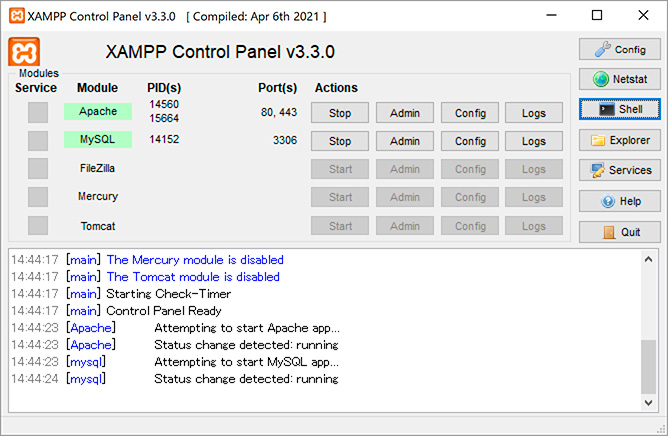Open Netstat with the globe icon
This screenshot has height=436, width=668.
click(619, 79)
